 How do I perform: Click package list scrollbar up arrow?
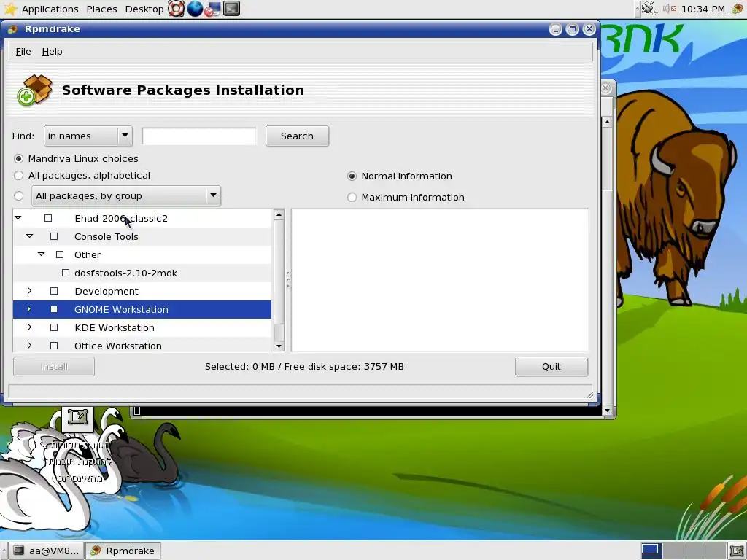279,215
